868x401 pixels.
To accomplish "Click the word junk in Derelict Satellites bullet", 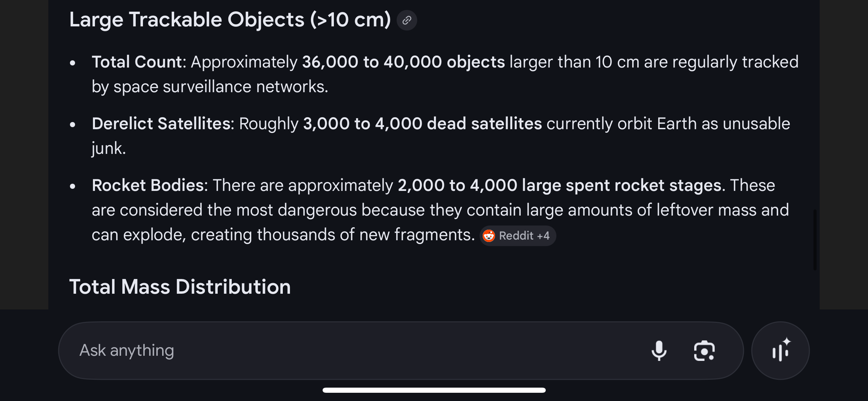I will click(109, 148).
